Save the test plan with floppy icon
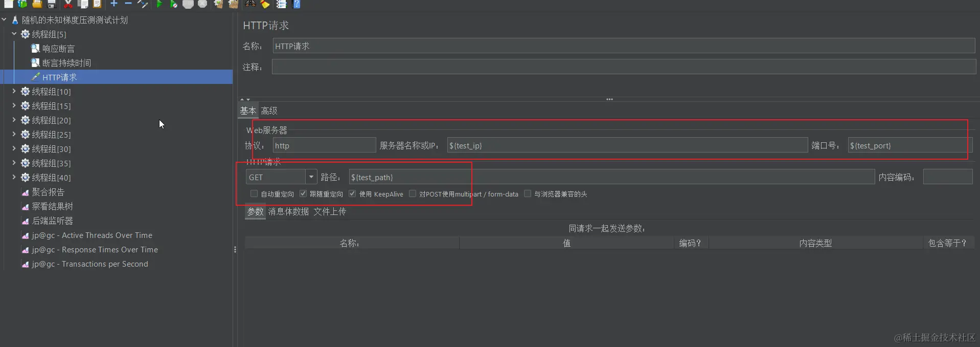The height and width of the screenshot is (347, 980). 51,4
